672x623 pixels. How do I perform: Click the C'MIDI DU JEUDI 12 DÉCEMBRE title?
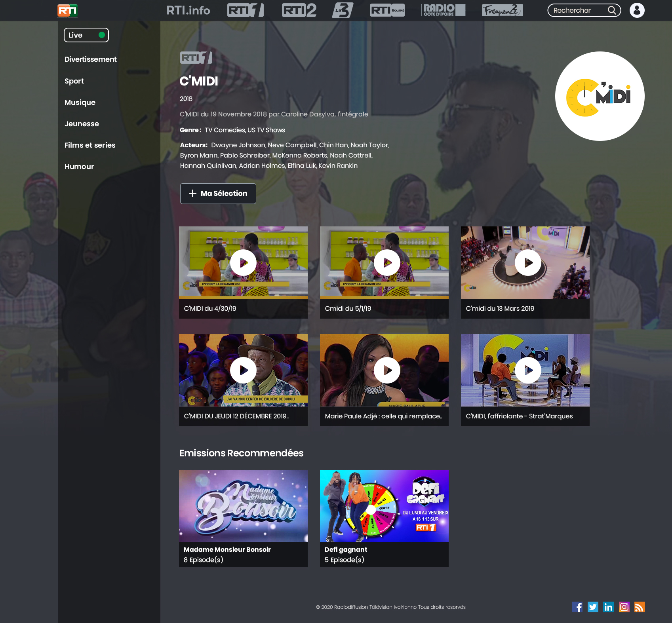(x=236, y=416)
